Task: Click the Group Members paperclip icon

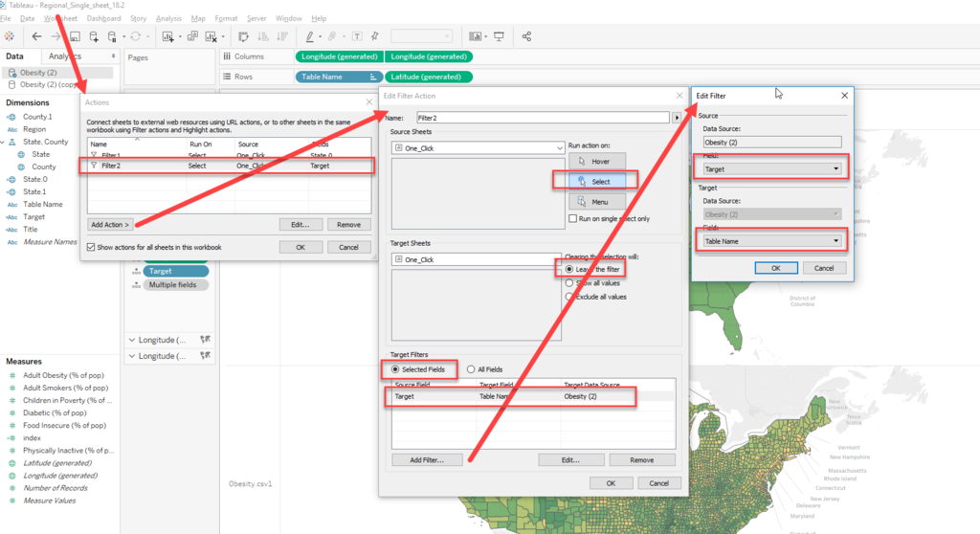Action: (332, 36)
